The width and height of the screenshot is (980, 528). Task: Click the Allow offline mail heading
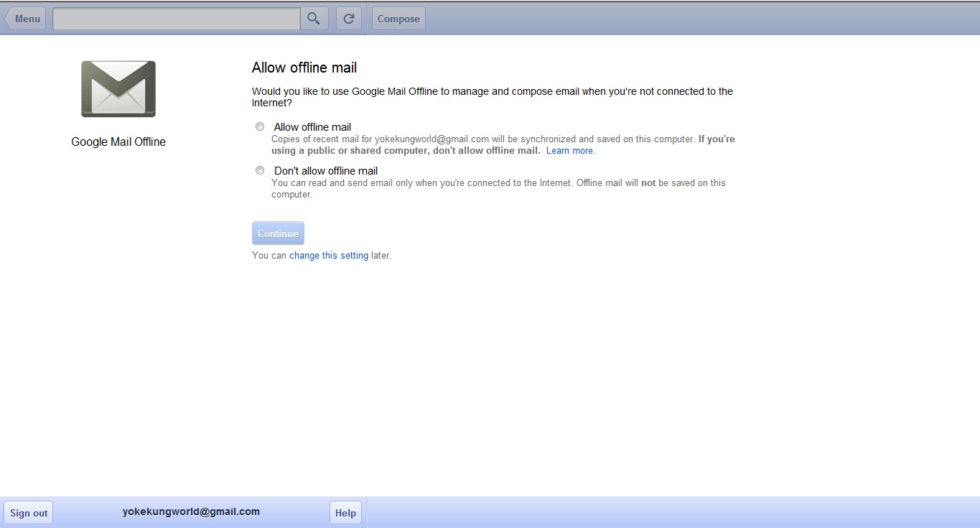coord(304,68)
